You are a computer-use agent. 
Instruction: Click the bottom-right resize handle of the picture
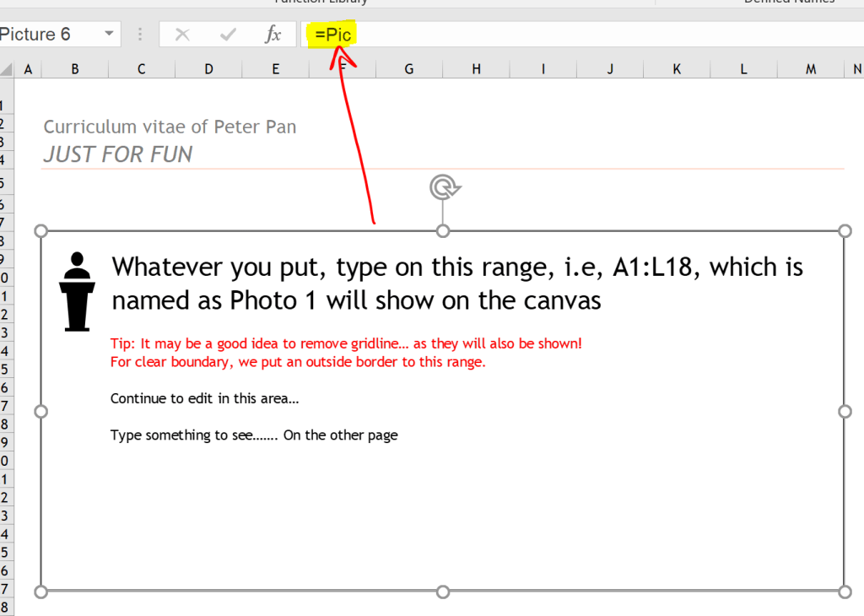[x=845, y=591]
